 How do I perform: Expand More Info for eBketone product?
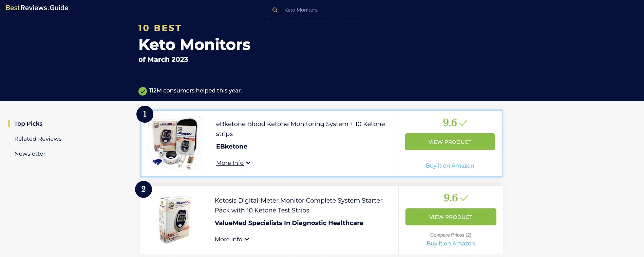click(x=230, y=163)
